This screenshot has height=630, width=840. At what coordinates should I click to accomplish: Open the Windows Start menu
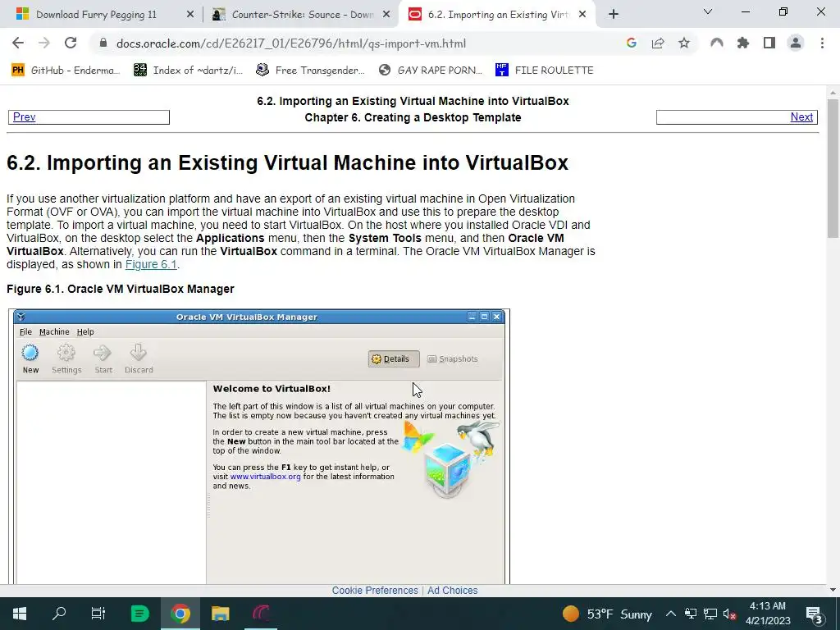point(20,614)
